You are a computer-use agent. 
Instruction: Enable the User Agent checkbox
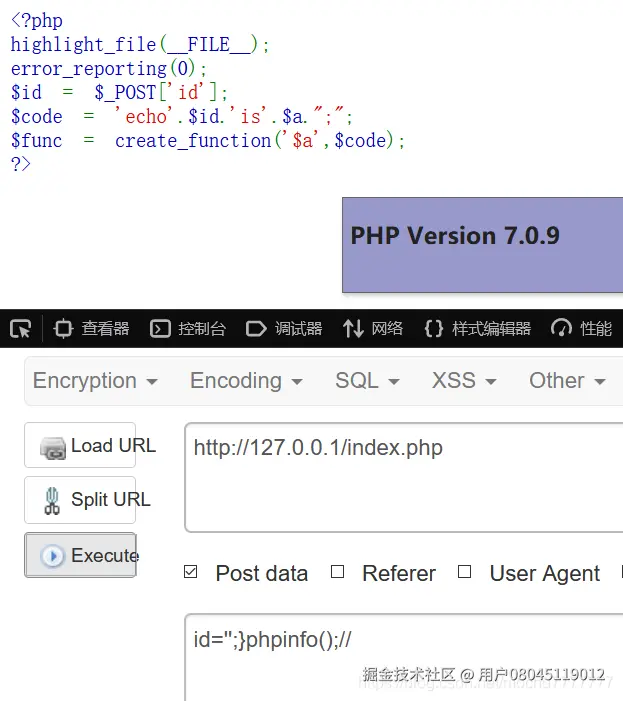464,572
